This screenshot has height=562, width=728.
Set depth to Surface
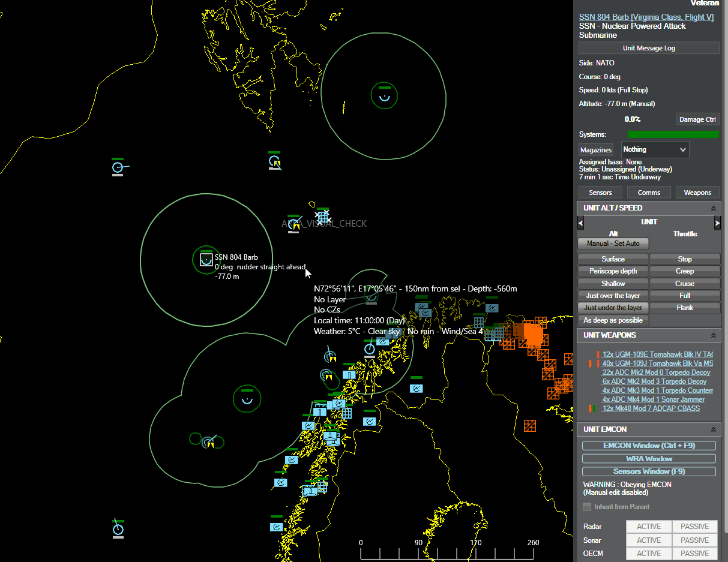click(613, 259)
